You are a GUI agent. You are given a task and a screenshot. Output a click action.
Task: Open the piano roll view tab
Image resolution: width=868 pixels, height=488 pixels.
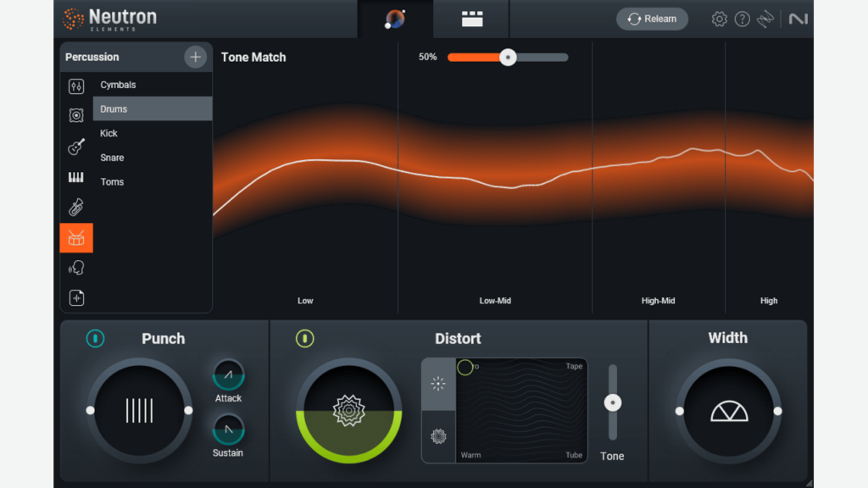coord(471,19)
